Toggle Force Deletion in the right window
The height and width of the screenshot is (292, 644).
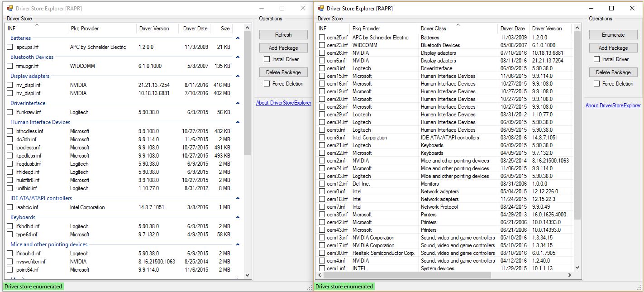(x=596, y=84)
